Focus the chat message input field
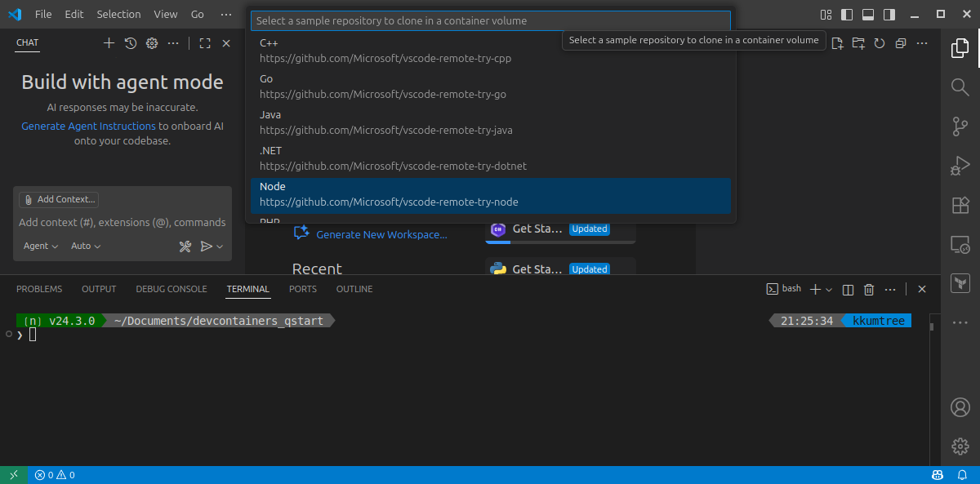Screen dimensions: 980x484 click(x=122, y=222)
